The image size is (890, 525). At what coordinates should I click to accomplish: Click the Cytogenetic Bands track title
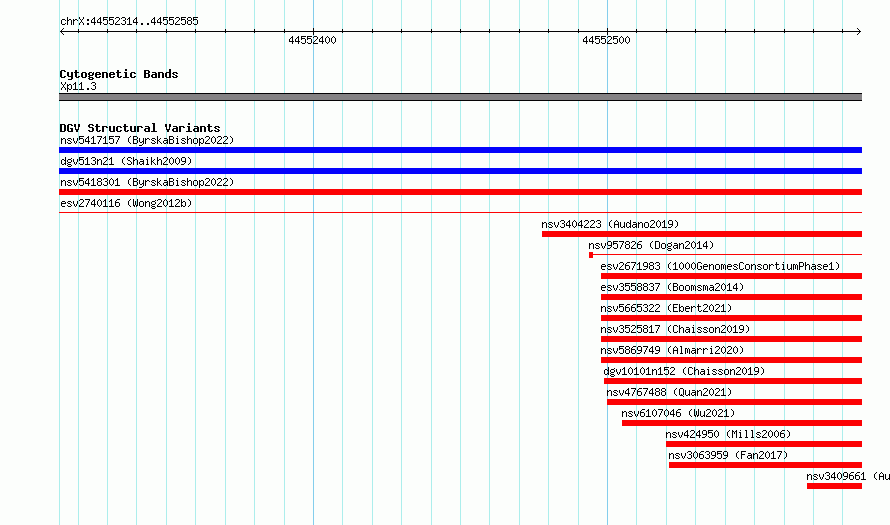119,74
